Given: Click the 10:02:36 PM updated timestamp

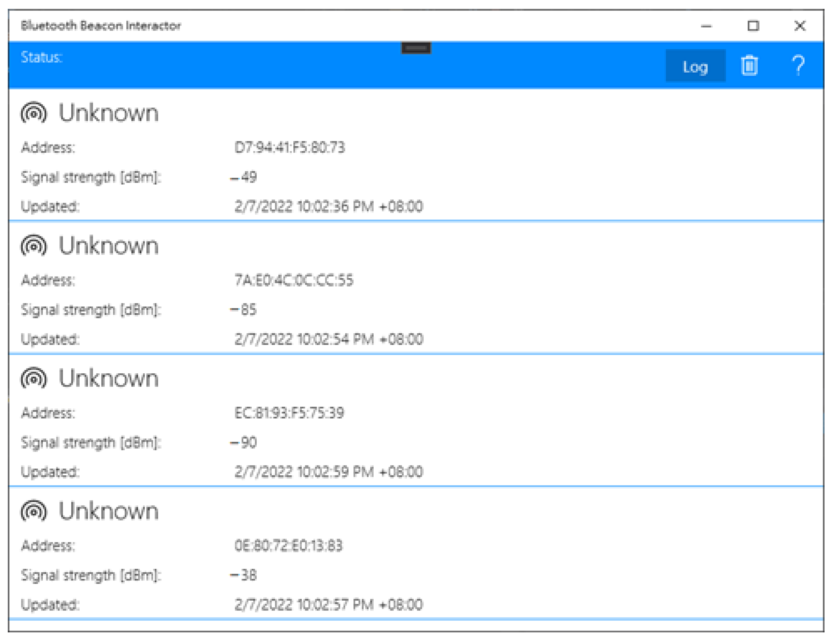Looking at the screenshot, I should click(329, 207).
